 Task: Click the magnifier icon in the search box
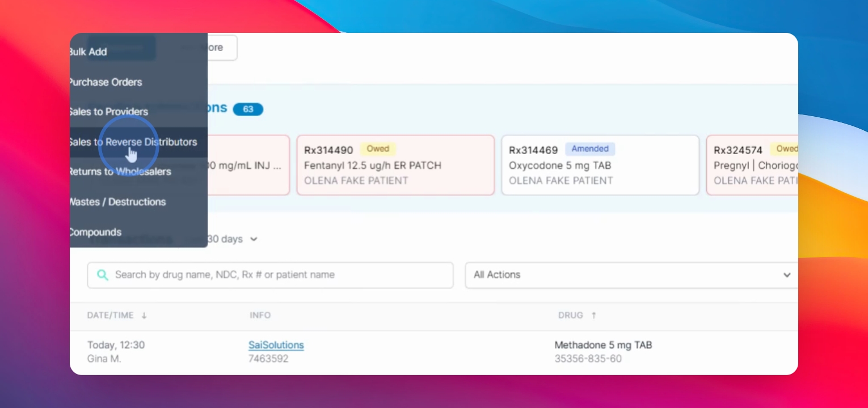103,275
